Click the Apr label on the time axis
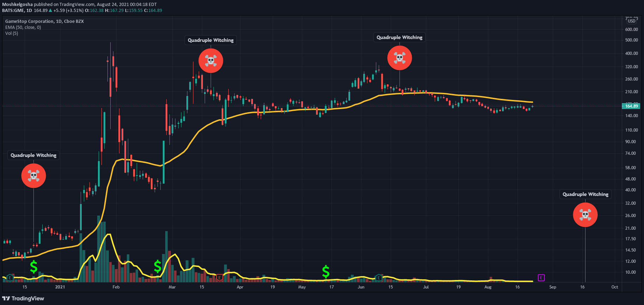Image resolution: width=644 pixels, height=305 pixels. (240, 287)
